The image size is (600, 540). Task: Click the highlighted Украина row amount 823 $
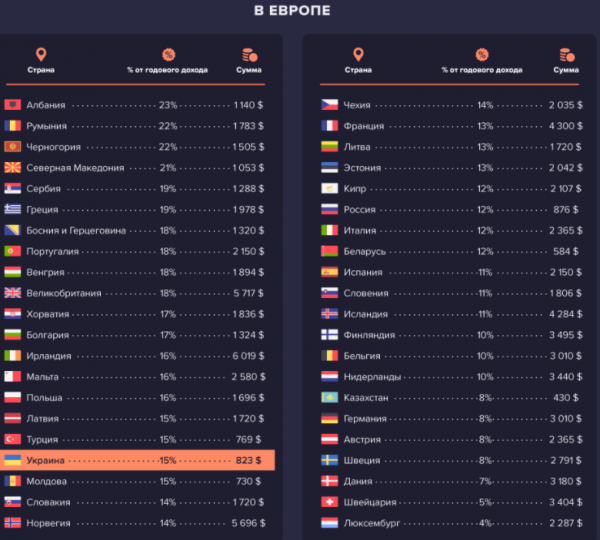(247, 460)
